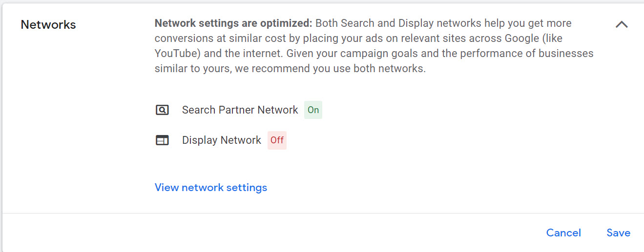Viewport: 644px width, 252px height.
Task: Click the bold 'Network settings are optimized' text
Action: coord(233,23)
